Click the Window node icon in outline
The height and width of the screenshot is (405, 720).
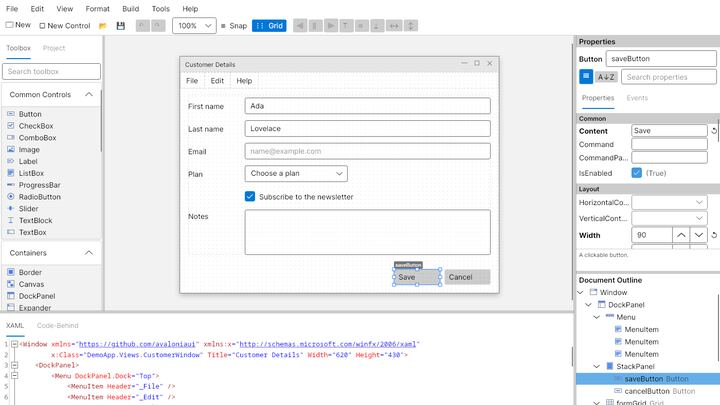[593, 292]
